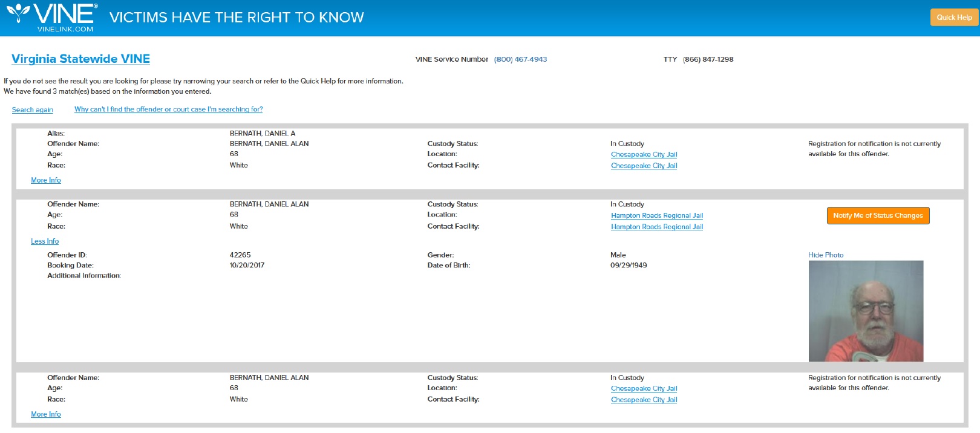The width and height of the screenshot is (980, 433).
Task: Click Notify Me of Status Changes
Action: click(x=878, y=215)
